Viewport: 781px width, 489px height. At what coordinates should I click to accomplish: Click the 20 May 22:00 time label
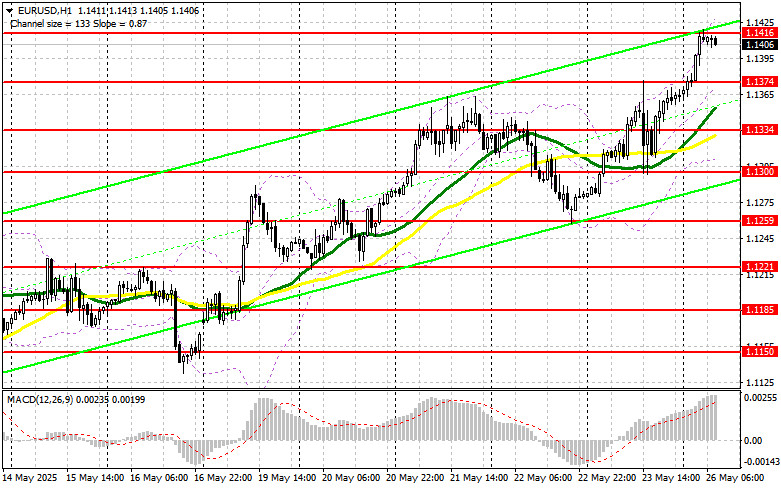coord(415,478)
